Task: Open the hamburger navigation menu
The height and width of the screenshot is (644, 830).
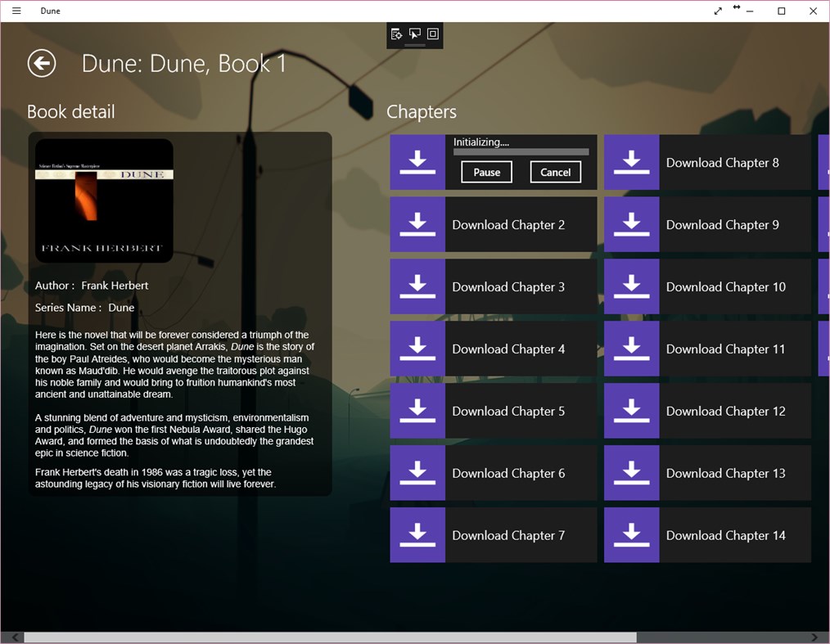Action: pos(16,11)
